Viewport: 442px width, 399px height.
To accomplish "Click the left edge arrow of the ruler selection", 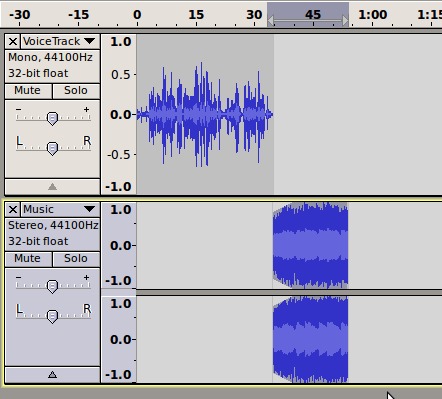I will coord(271,21).
